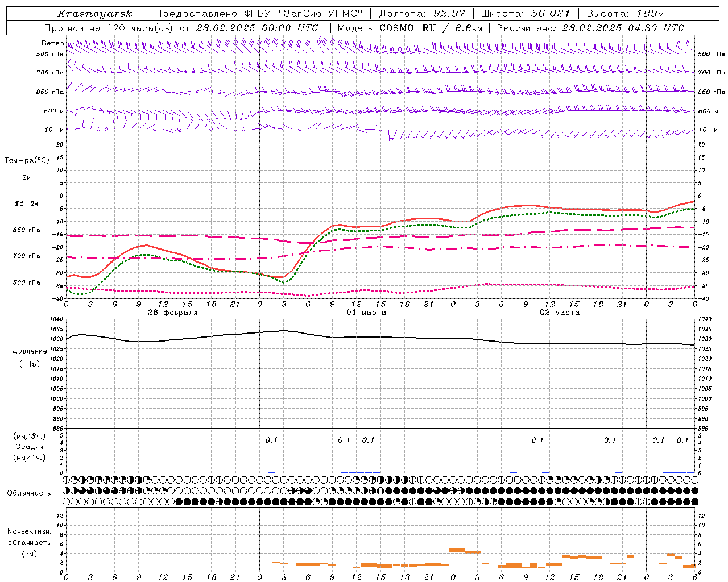Select the 850 гПа temperature legend entry
The width and height of the screenshot is (728, 582).
click(x=26, y=230)
